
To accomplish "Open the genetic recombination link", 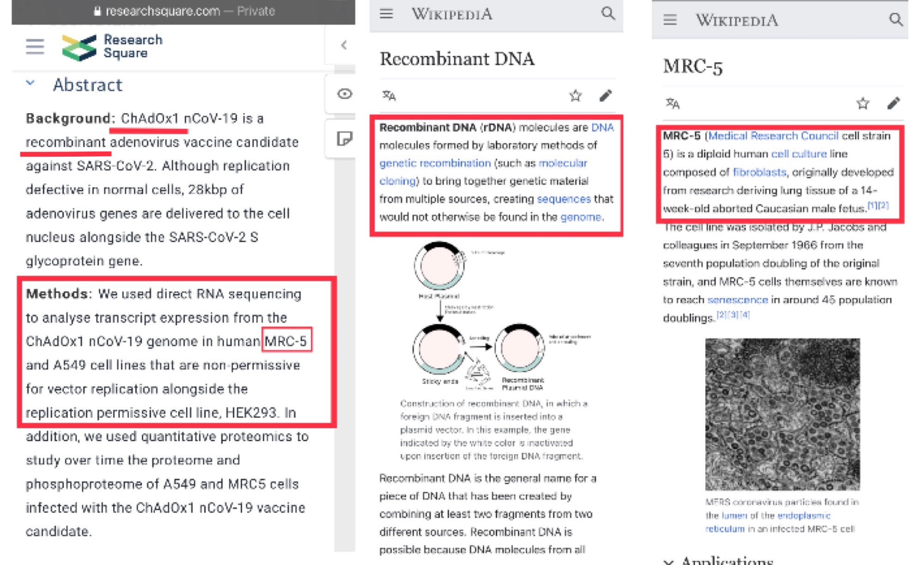I will (x=435, y=163).
